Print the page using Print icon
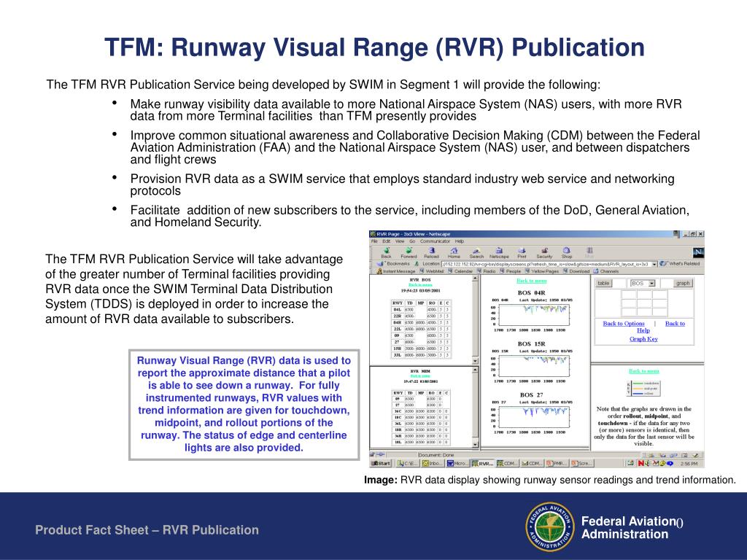This screenshot has width=747, height=560. tap(522, 252)
